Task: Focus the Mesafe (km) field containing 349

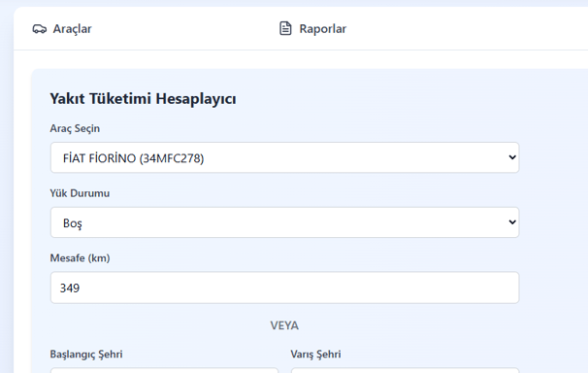Action: tap(284, 288)
